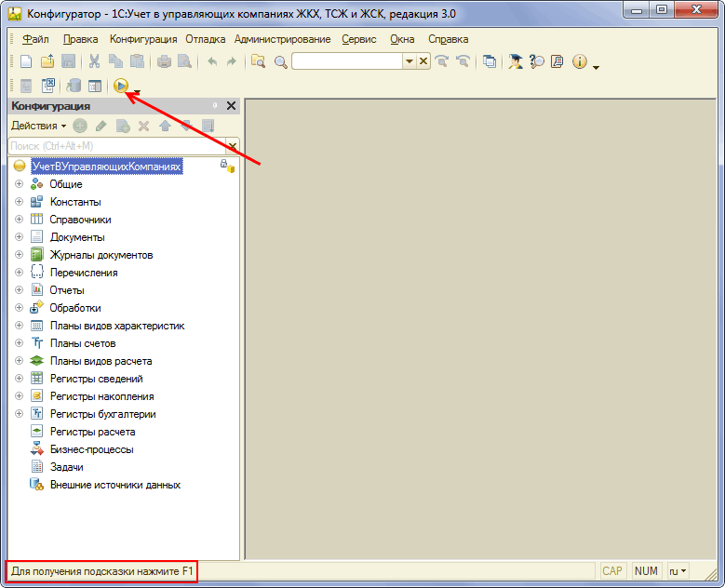The height and width of the screenshot is (588, 725).
Task: Expand the Справочники tree node
Action: [x=19, y=220]
